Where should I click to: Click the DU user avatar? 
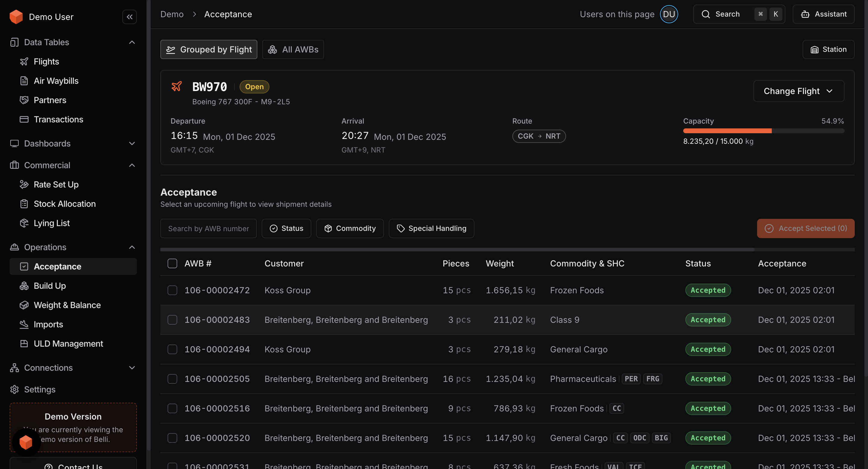(668, 14)
